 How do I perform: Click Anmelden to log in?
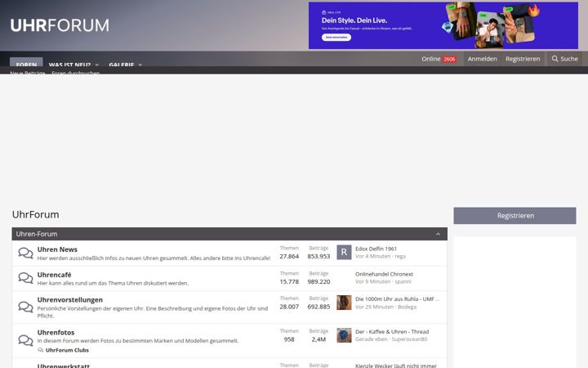pyautogui.click(x=483, y=59)
